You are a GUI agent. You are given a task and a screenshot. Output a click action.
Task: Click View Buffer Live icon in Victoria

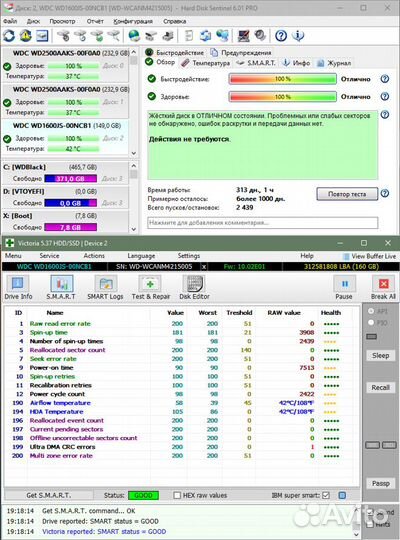[x=346, y=256]
